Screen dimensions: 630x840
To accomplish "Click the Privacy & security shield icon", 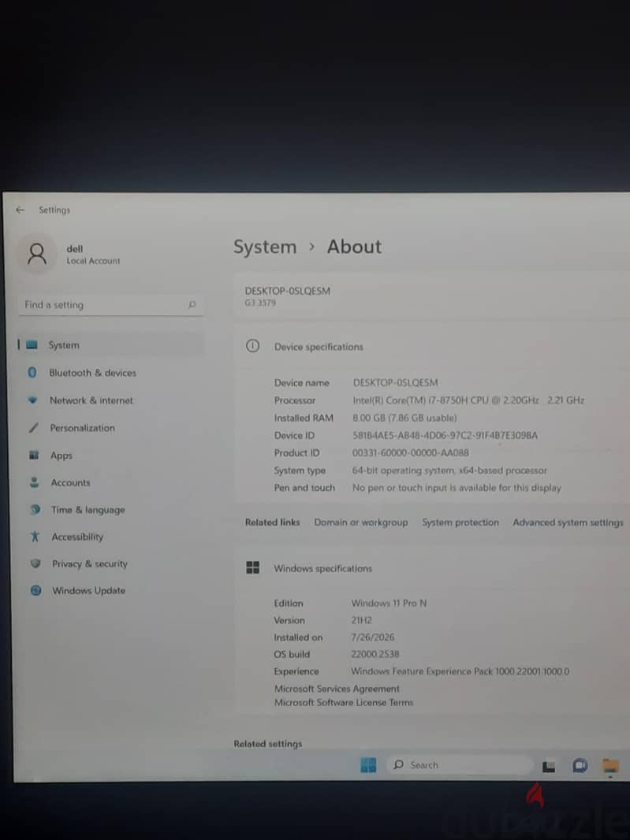I will pyautogui.click(x=35, y=563).
